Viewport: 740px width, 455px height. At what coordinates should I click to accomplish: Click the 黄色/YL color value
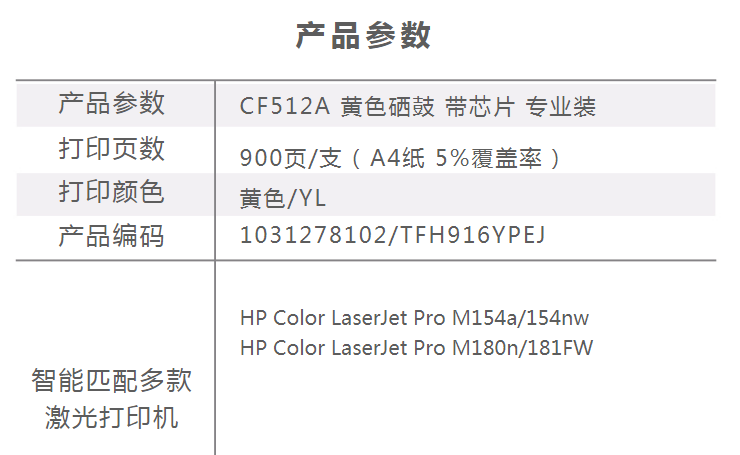click(283, 198)
